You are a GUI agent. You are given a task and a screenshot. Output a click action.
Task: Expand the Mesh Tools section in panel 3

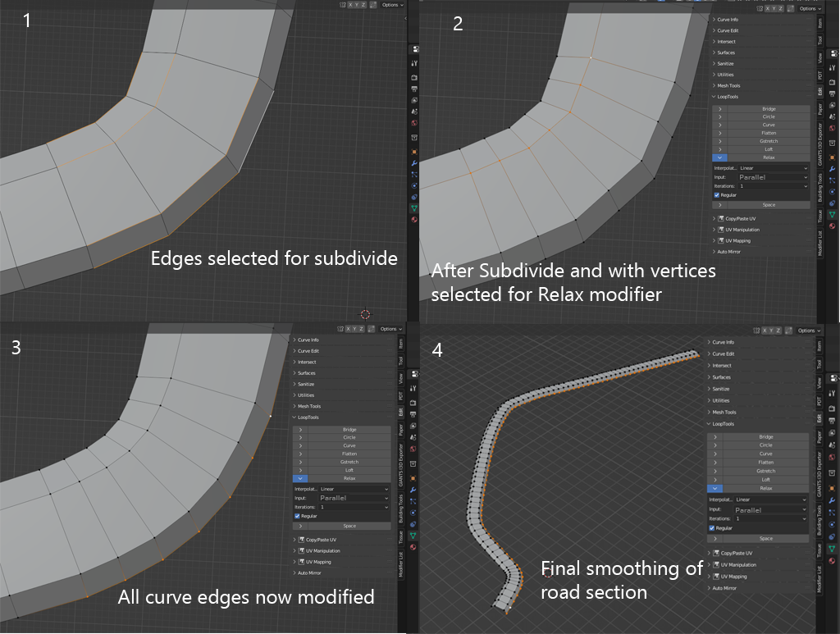point(312,406)
